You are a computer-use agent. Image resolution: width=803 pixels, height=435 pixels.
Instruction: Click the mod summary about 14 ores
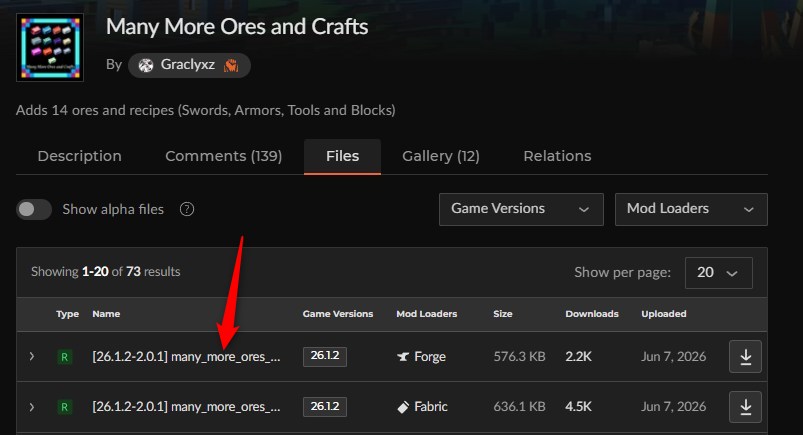[205, 110]
